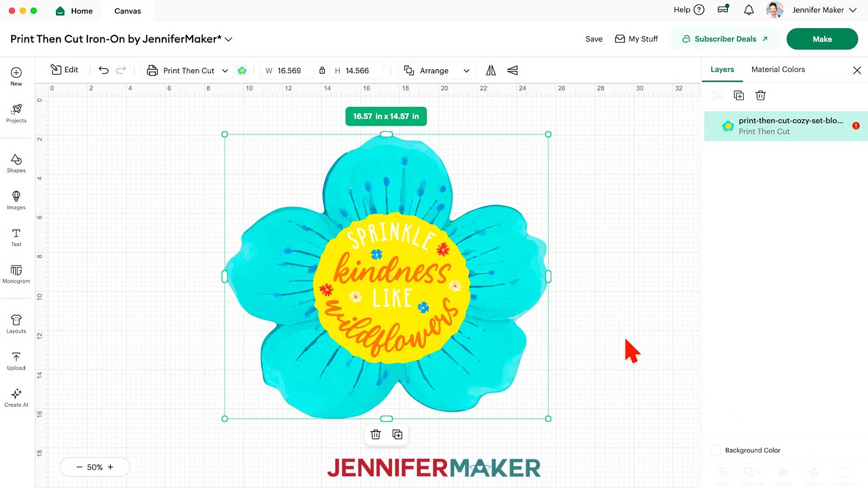Open the Projects panel
Image resolution: width=868 pixels, height=488 pixels.
pyautogui.click(x=16, y=113)
